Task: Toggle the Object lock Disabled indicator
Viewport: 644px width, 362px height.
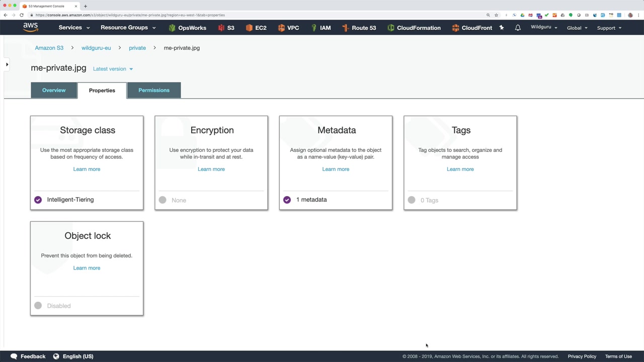Action: click(x=38, y=306)
